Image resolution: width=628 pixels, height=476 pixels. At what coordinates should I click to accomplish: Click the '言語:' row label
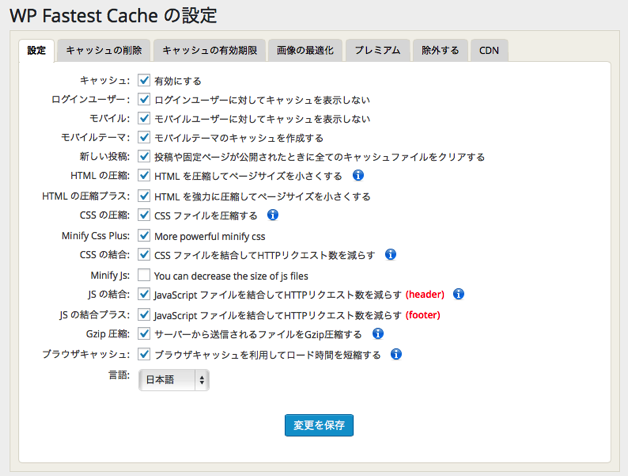(119, 375)
